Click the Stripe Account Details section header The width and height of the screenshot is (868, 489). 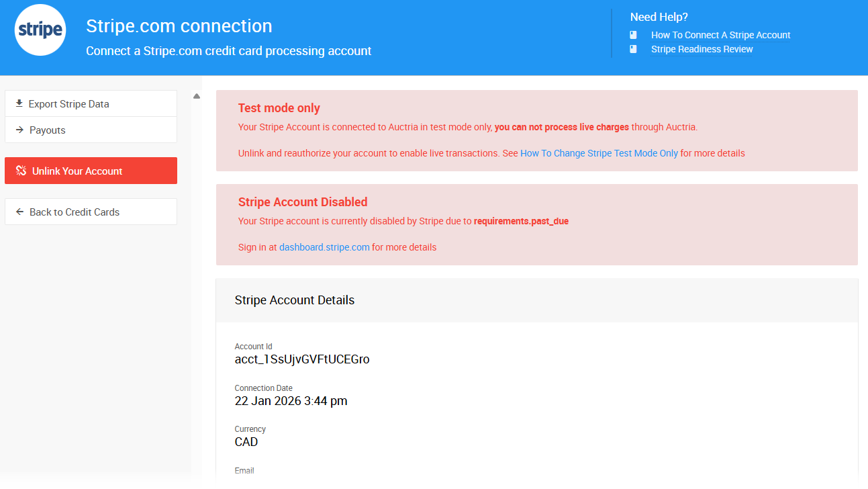pyautogui.click(x=295, y=300)
